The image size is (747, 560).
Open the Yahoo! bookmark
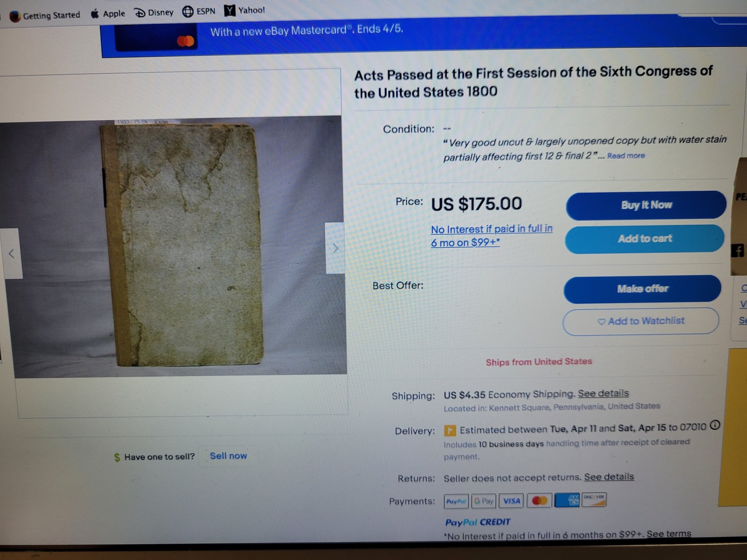tap(244, 10)
